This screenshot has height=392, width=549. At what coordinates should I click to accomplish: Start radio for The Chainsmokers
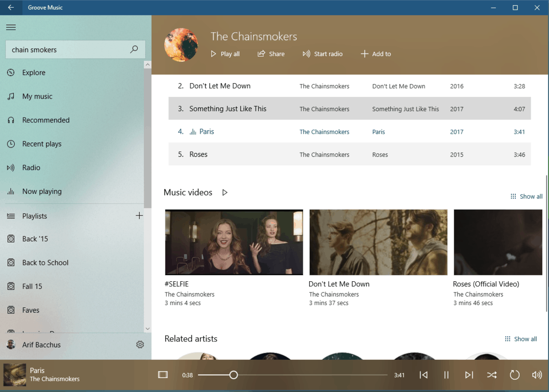[x=322, y=54]
